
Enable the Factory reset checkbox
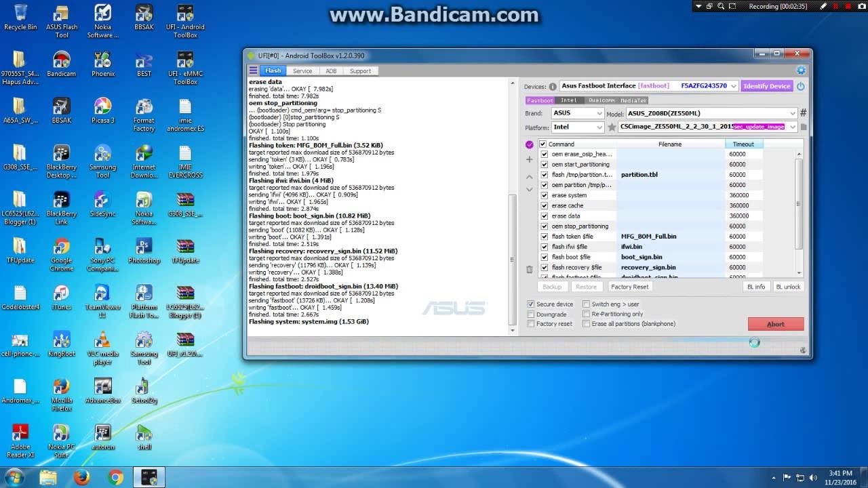point(531,324)
